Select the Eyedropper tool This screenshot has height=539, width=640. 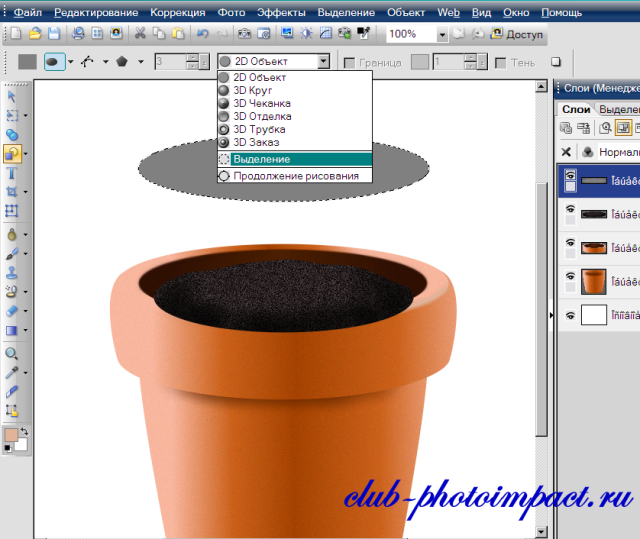[11, 373]
